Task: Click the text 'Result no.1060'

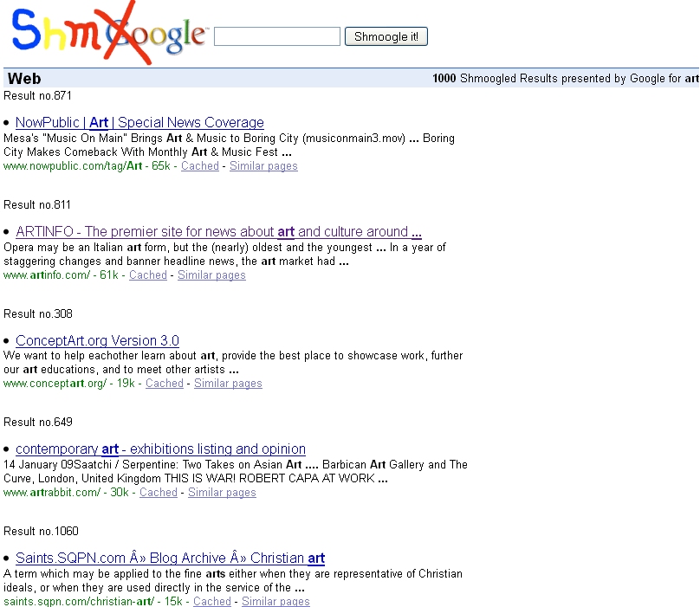Action: pos(41,531)
